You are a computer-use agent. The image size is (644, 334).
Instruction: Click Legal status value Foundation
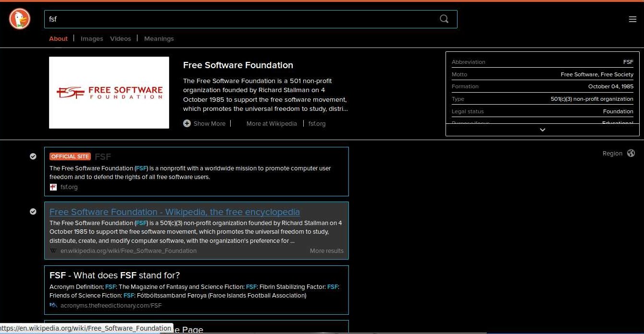(x=618, y=111)
